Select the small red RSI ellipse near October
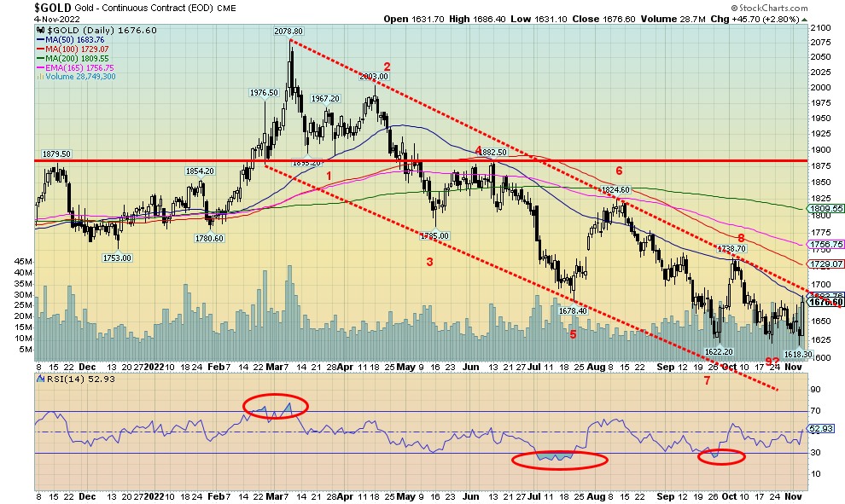845x504 pixels. tap(721, 457)
